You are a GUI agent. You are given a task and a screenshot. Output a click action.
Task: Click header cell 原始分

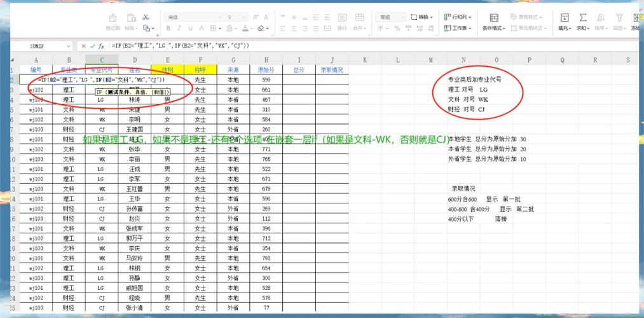[266, 70]
